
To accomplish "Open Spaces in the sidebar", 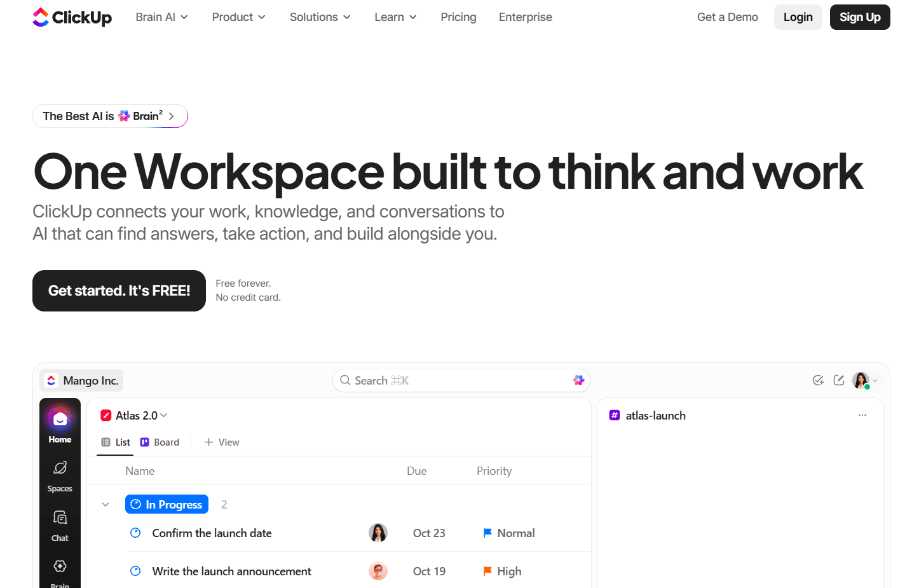I will [x=60, y=475].
